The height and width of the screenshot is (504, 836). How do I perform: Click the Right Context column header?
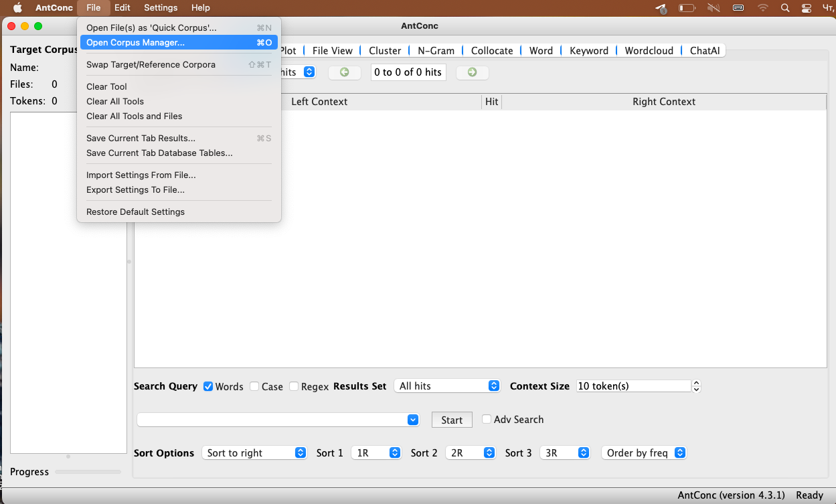(x=664, y=102)
